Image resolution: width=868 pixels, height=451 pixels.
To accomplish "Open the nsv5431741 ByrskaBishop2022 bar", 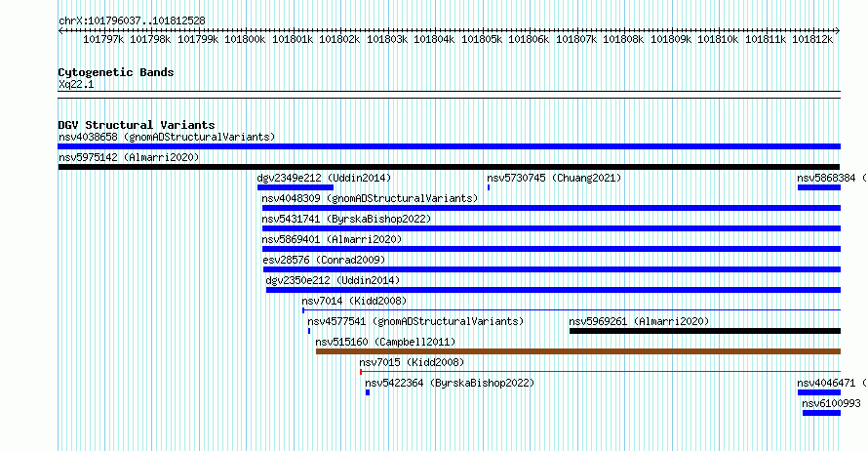I will 551,228.
